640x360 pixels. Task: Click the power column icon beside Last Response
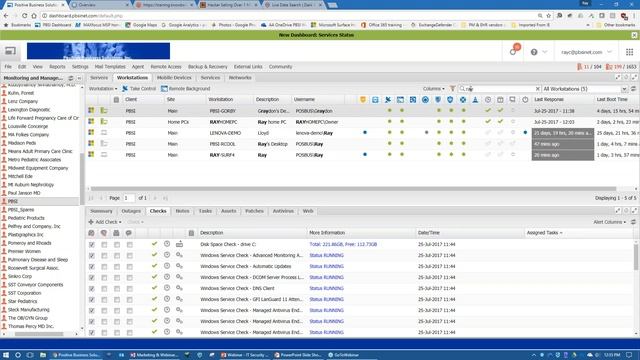(525, 100)
